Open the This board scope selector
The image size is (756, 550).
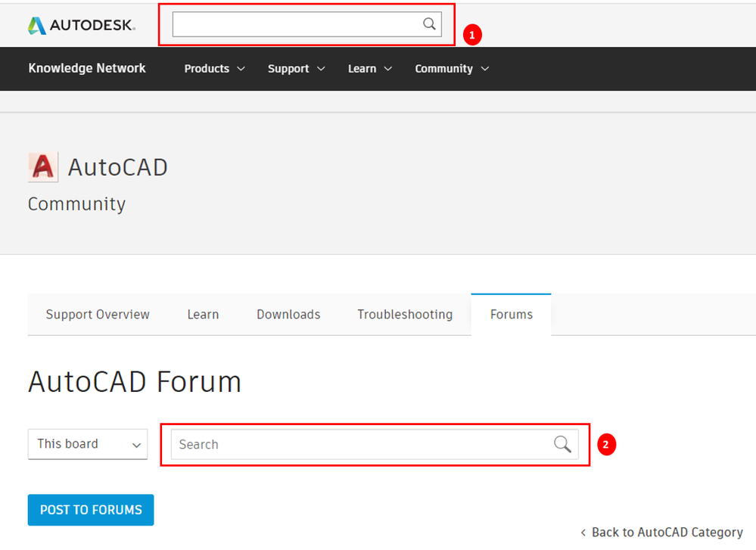(87, 444)
